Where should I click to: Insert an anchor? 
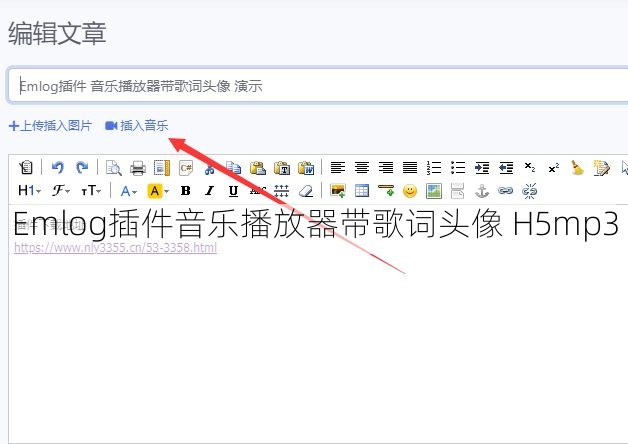[x=482, y=191]
